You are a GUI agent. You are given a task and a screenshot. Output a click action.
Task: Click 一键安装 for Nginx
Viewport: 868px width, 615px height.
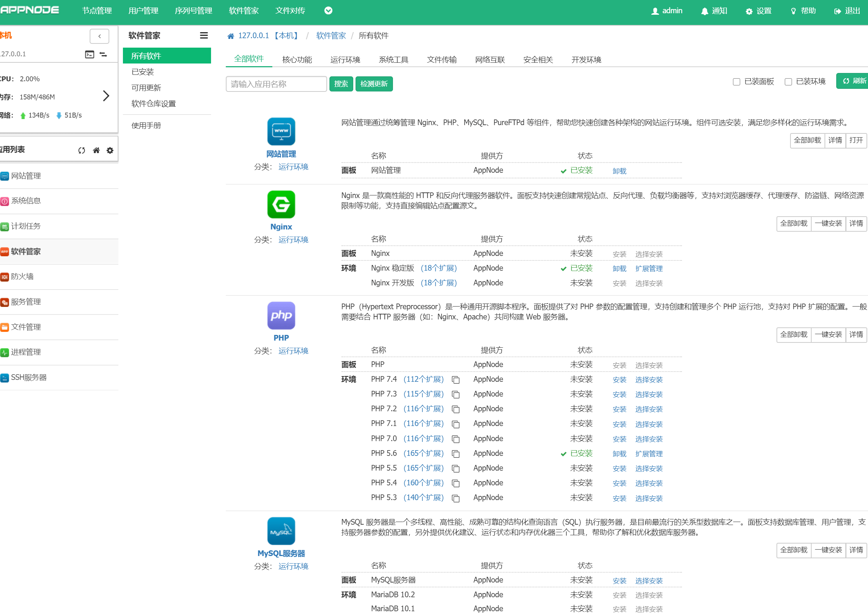pos(828,224)
